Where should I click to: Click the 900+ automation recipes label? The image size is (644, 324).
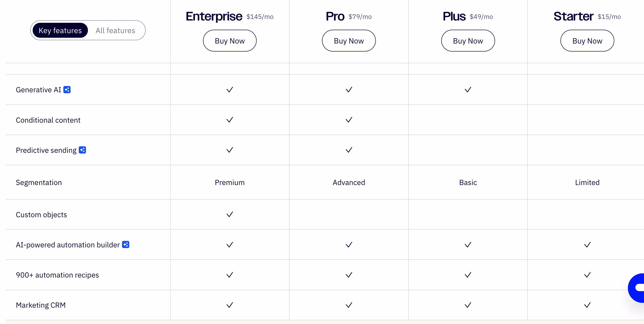57,275
